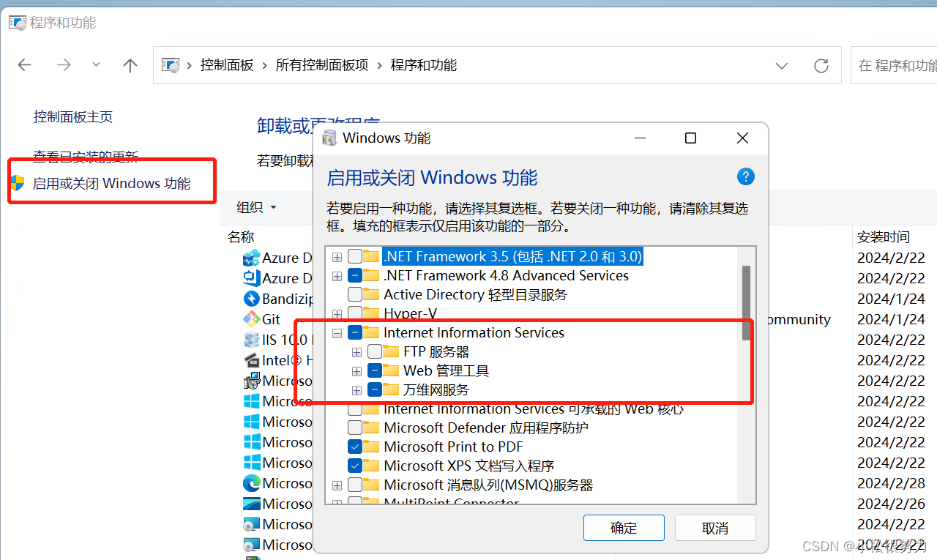Open the 组织 dropdown menu

[256, 207]
